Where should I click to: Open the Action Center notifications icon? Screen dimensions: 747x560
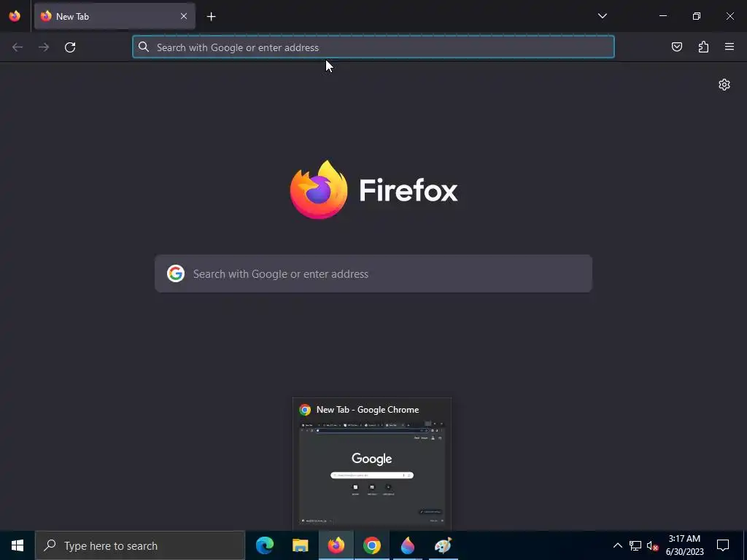[723, 545]
